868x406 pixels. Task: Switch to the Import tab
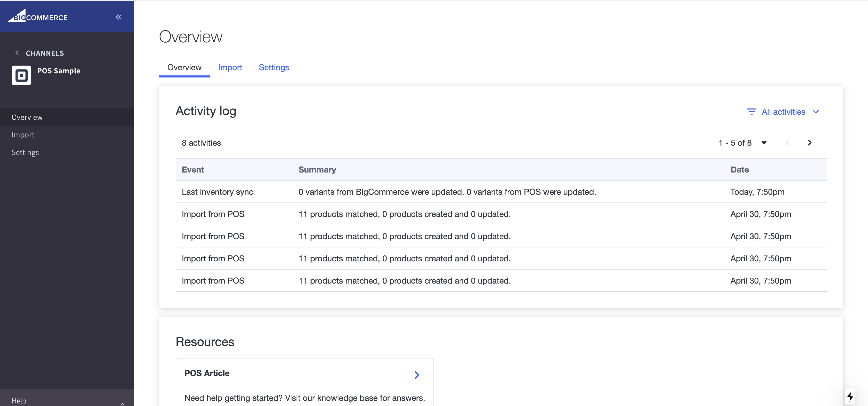click(230, 67)
